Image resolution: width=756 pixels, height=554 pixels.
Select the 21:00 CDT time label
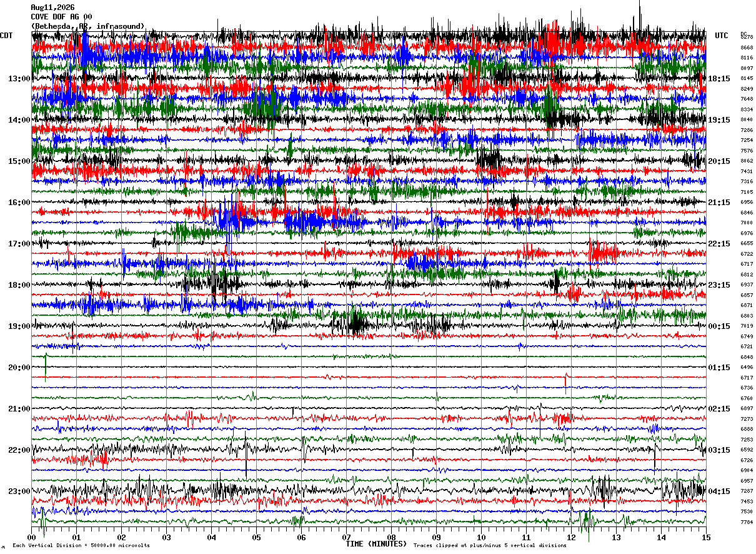pos(19,409)
